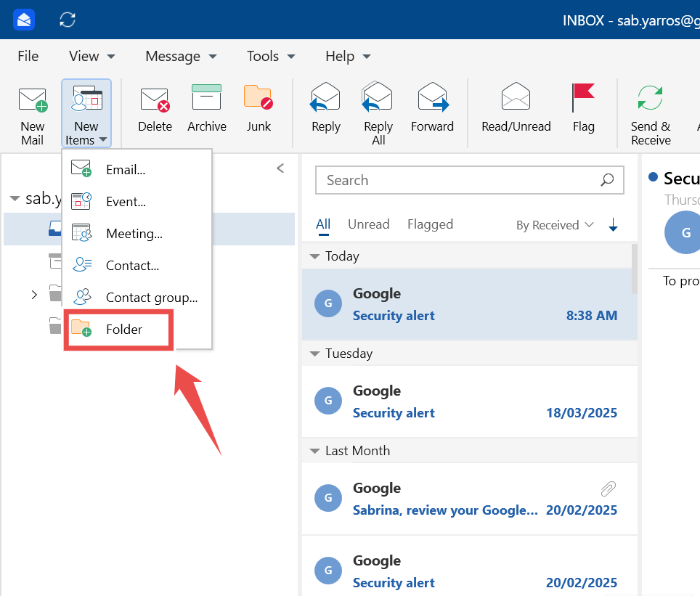The width and height of the screenshot is (700, 596).
Task: Choose Event... from New Items menu
Action: (137, 202)
